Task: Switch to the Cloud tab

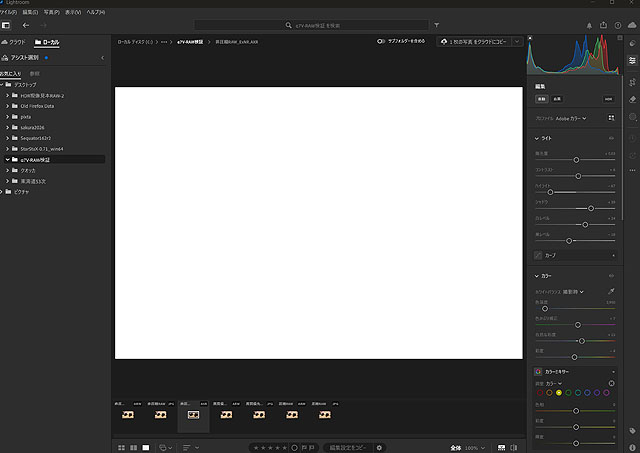Action: coord(14,43)
